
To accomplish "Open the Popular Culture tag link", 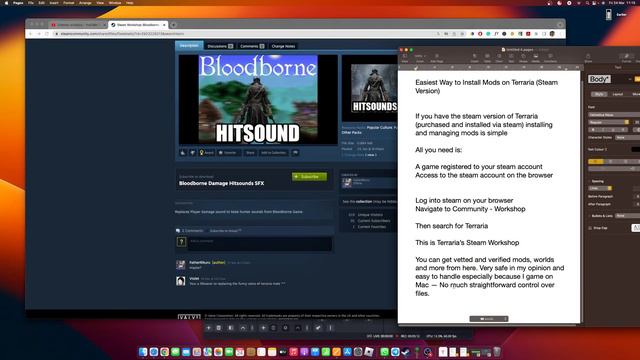I will 379,127.
